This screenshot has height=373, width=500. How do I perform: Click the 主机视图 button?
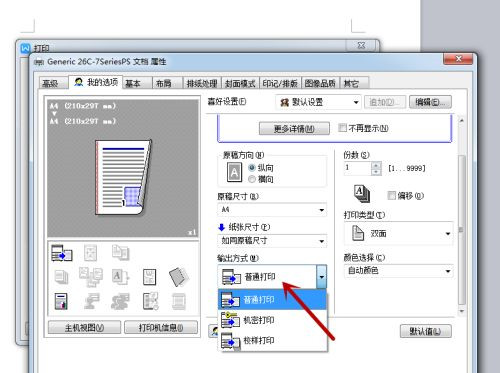[84, 328]
